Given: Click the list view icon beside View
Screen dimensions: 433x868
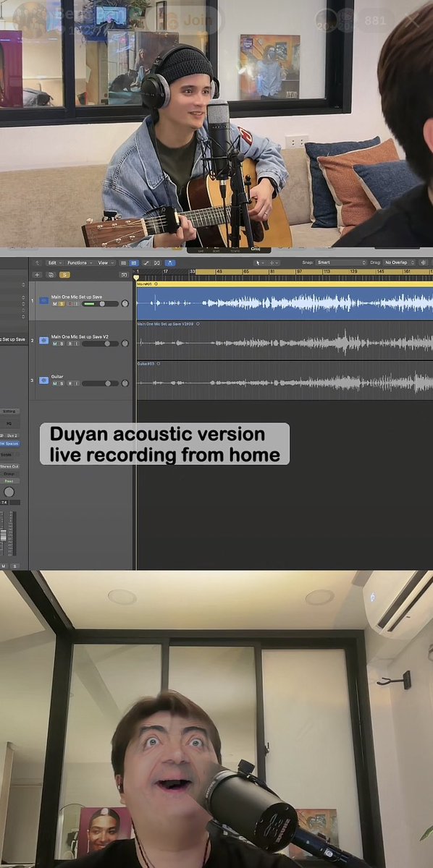Looking at the screenshot, I should (123, 263).
